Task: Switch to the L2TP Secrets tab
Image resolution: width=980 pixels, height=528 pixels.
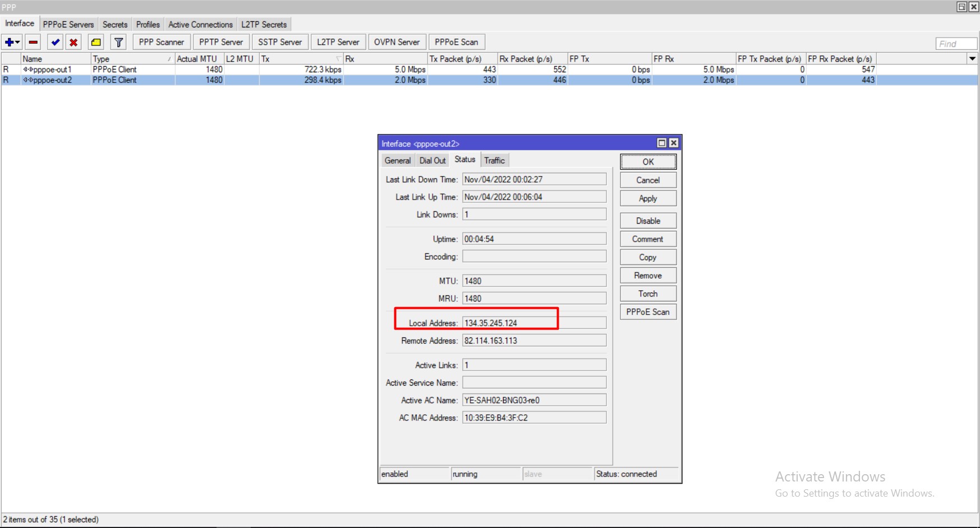Action: point(264,25)
